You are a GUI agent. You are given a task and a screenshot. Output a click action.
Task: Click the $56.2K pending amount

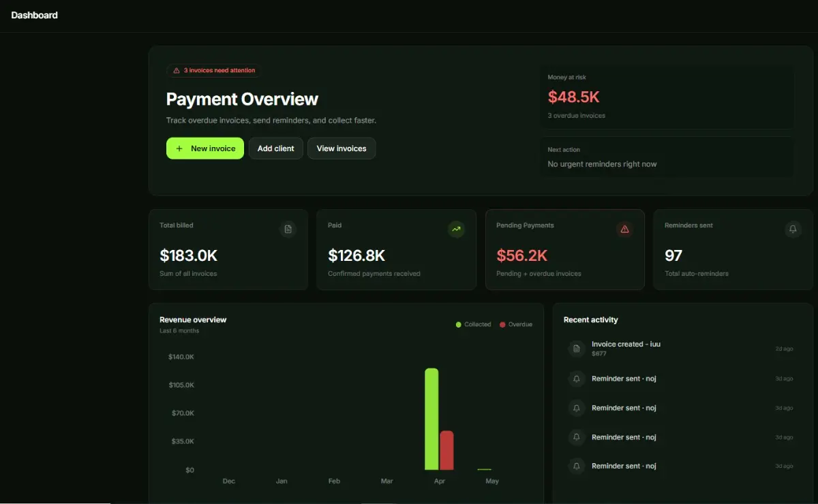click(522, 255)
